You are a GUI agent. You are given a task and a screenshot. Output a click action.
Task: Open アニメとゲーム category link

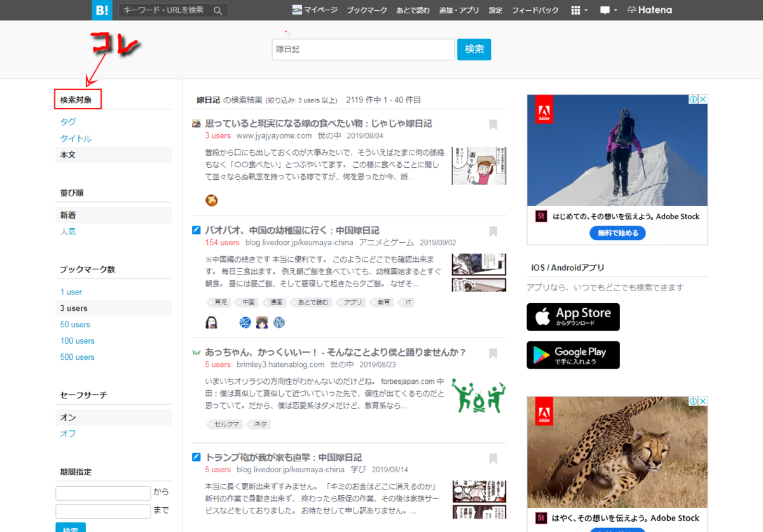click(386, 243)
